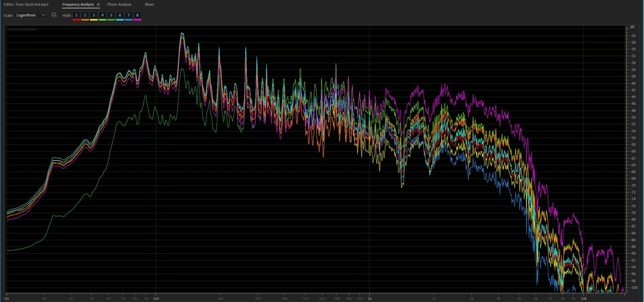Image resolution: width=644 pixels, height=302 pixels.
Task: Select the Frequency Analysis tab
Action: 78,5
